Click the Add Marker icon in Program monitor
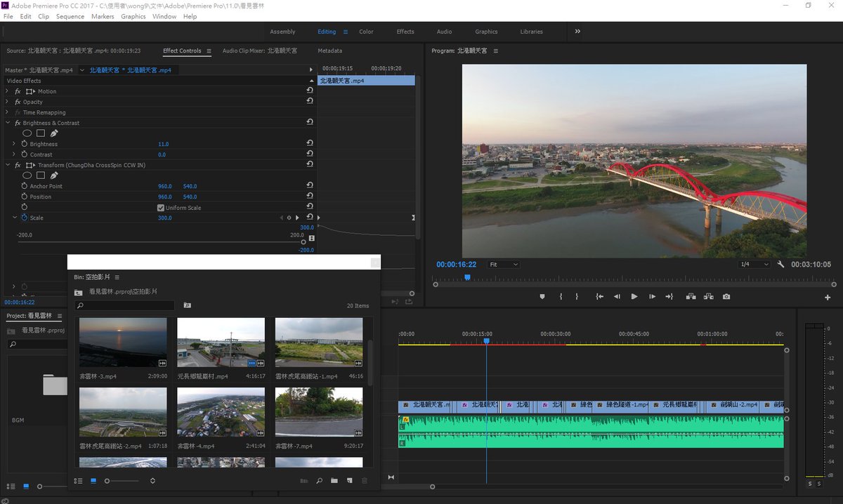 [542, 297]
